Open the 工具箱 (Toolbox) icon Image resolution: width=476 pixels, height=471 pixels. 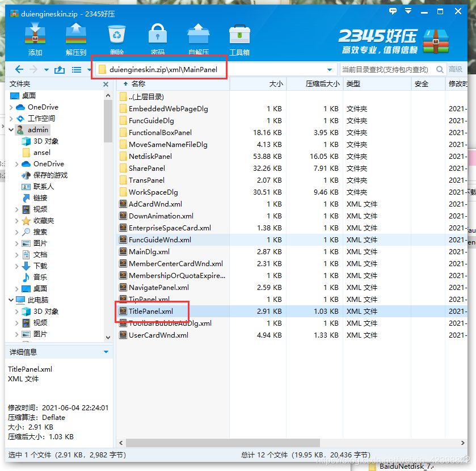239,34
